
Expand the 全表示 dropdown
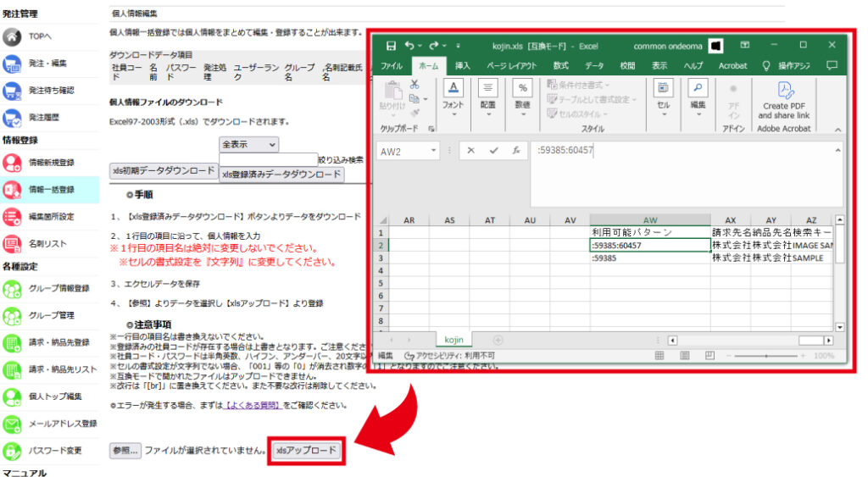(248, 145)
